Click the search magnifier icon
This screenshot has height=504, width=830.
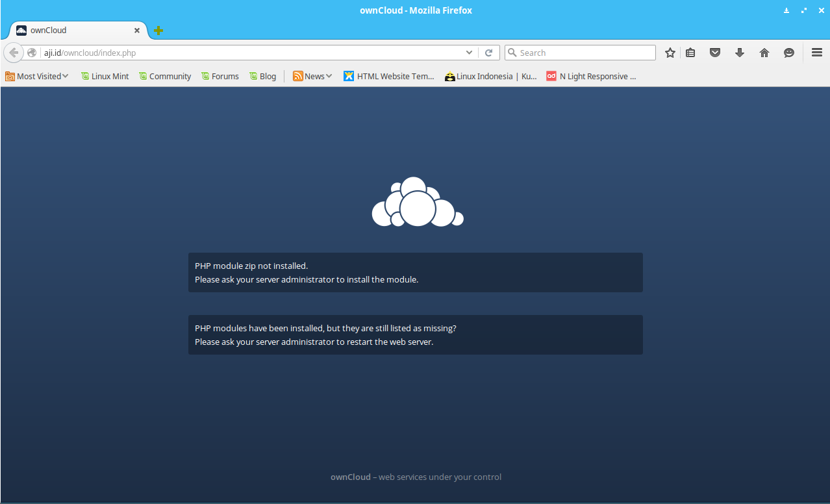tap(512, 53)
